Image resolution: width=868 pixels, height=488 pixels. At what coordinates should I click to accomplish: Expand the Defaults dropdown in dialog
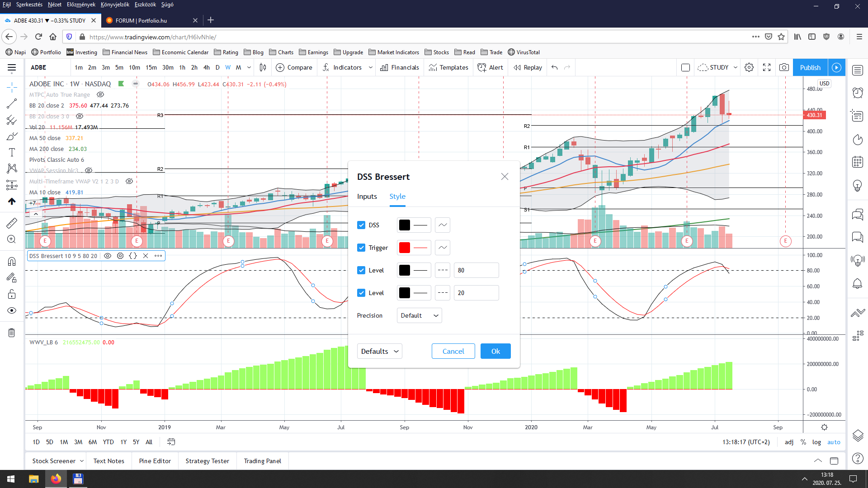(x=380, y=351)
